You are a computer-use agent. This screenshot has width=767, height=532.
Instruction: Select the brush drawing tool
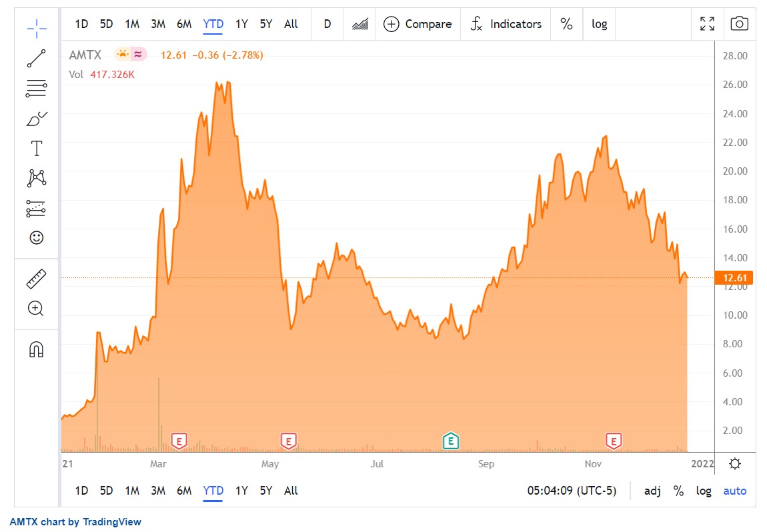pos(37,119)
